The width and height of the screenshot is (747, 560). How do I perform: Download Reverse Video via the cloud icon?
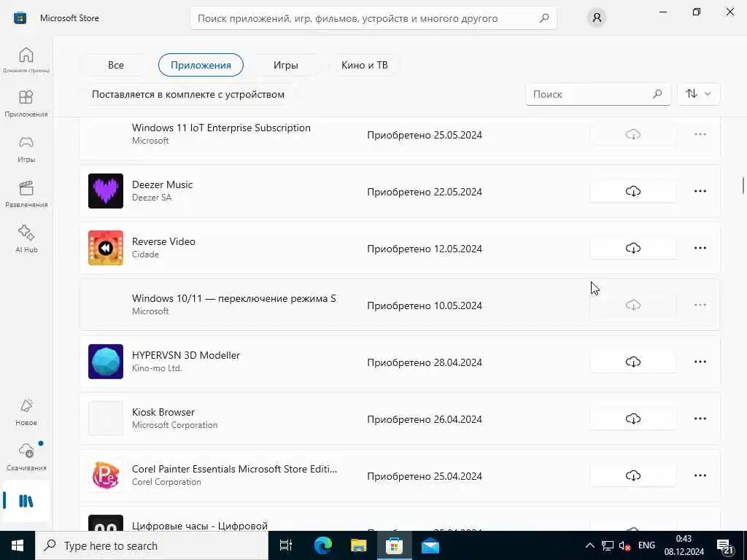(x=632, y=248)
